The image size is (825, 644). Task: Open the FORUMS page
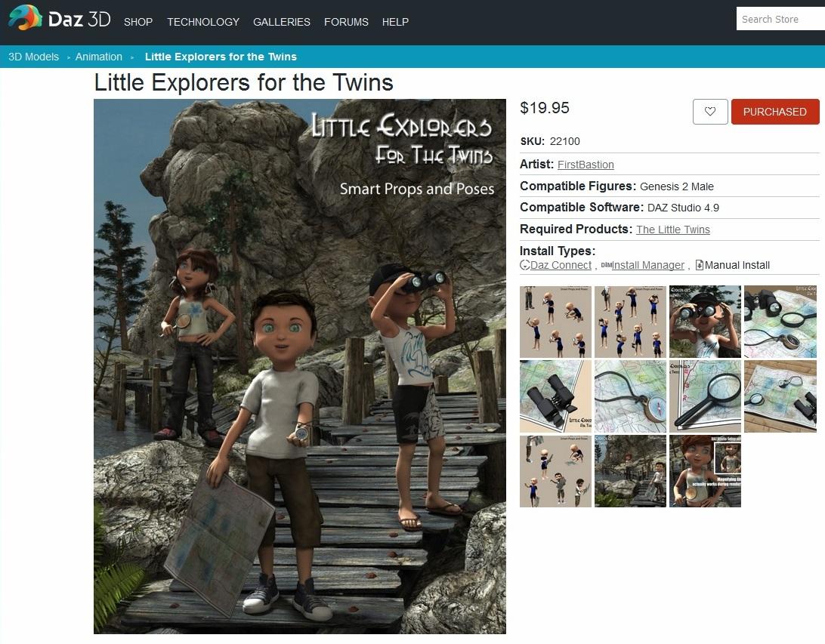(346, 22)
